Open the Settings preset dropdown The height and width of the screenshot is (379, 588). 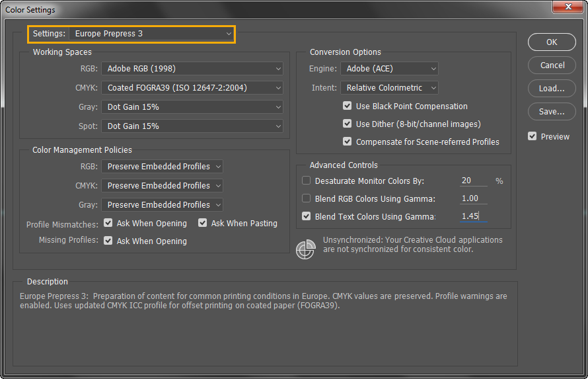(x=152, y=33)
